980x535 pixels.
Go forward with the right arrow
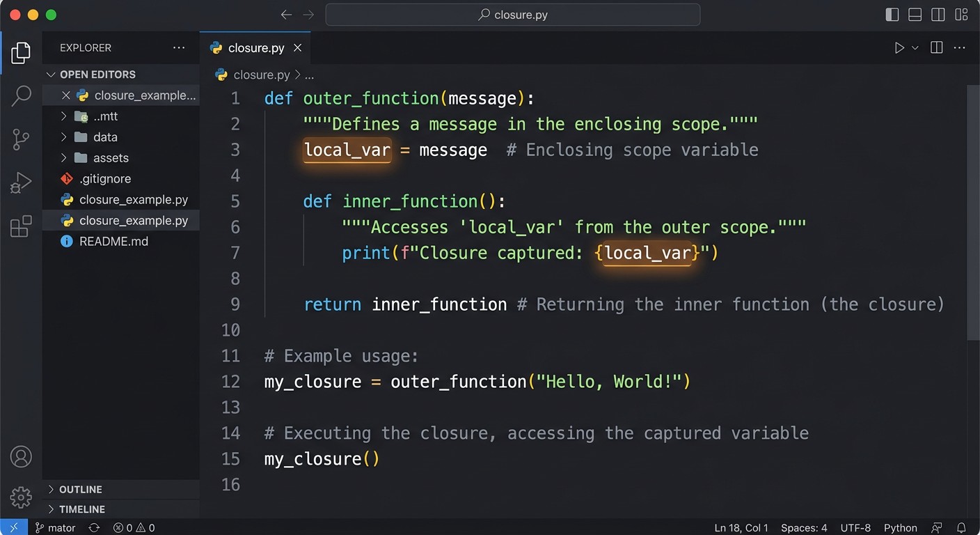click(x=308, y=15)
